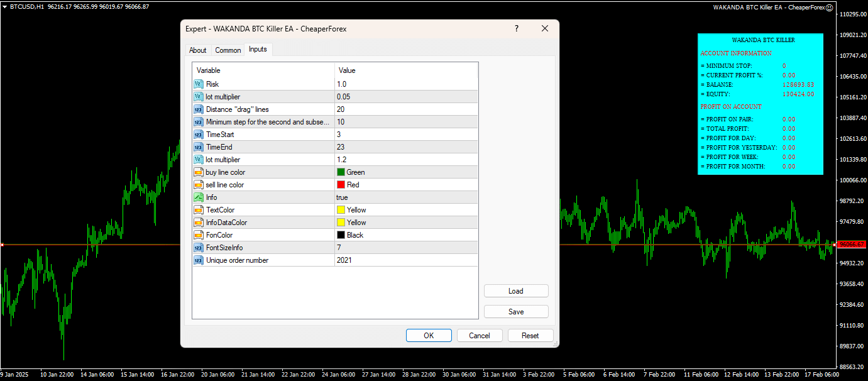Screen dimensions: 868x381
Task: Click the integer icon beside TimeEnd
Action: 199,147
